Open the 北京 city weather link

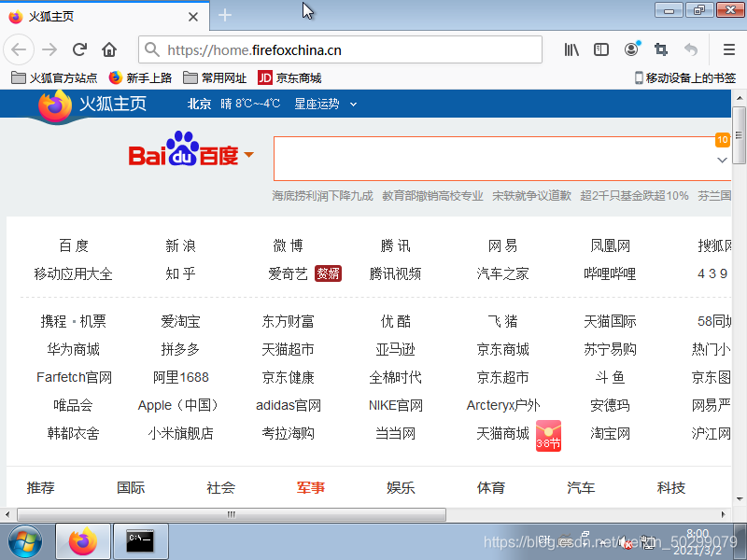199,104
